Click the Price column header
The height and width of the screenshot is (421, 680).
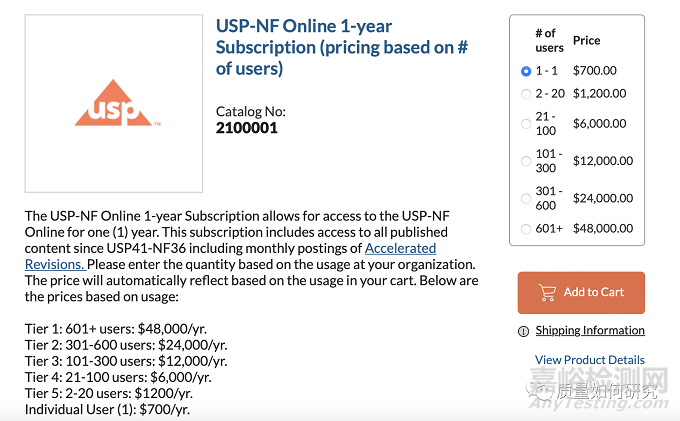coord(587,41)
